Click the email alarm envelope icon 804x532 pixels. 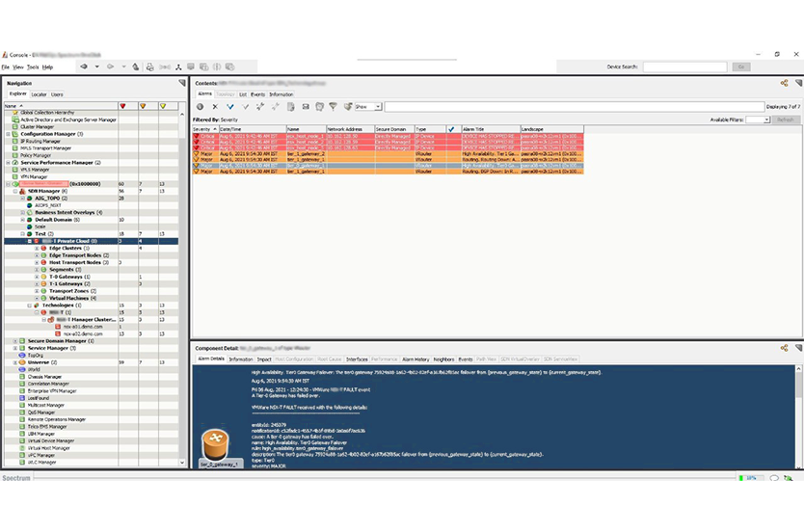click(307, 107)
